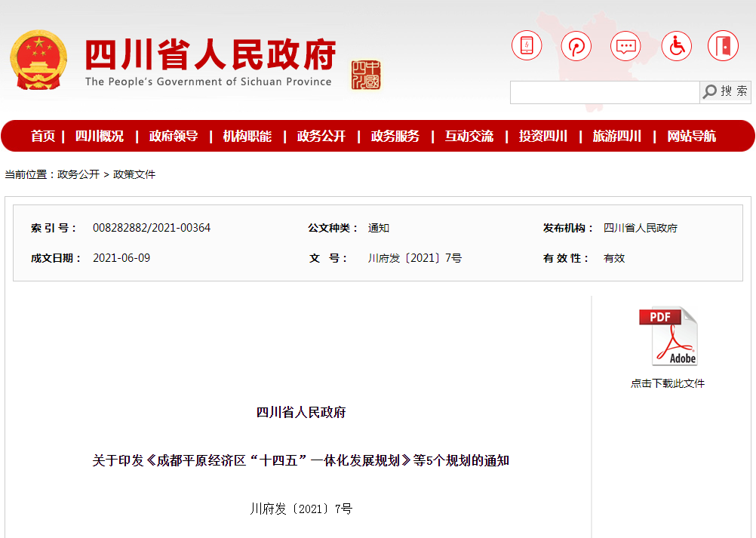The width and height of the screenshot is (756, 538).
Task: Click the 政策文件 breadcrumb link
Action: [x=133, y=173]
